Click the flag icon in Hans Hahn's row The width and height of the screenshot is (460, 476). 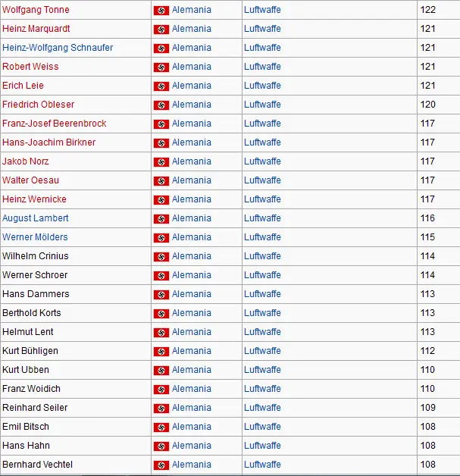pyautogui.click(x=161, y=446)
